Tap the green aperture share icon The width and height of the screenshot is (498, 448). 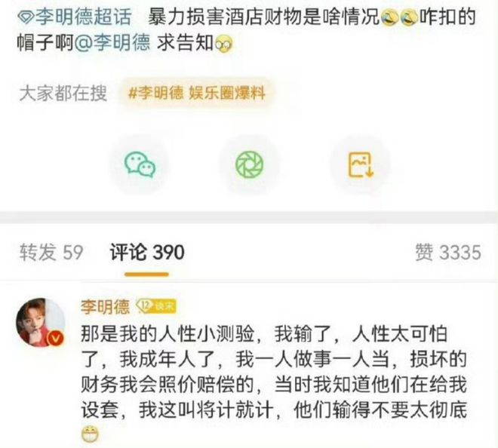249,164
